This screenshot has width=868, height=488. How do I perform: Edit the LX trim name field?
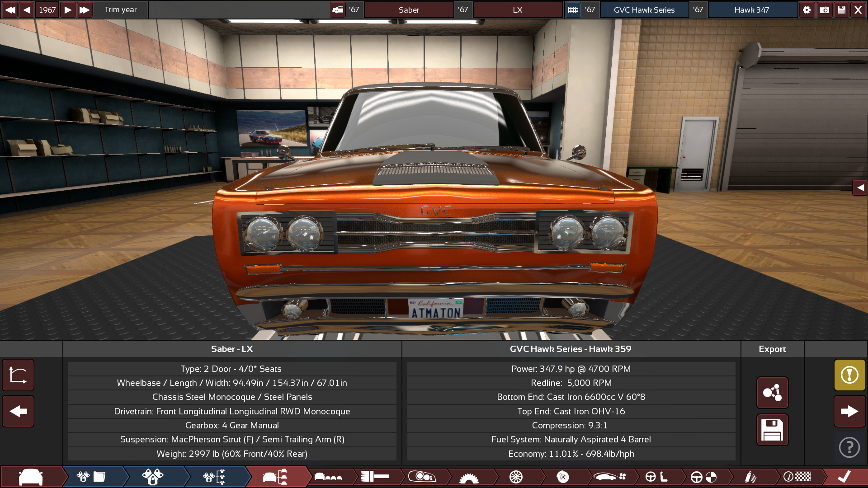point(518,9)
